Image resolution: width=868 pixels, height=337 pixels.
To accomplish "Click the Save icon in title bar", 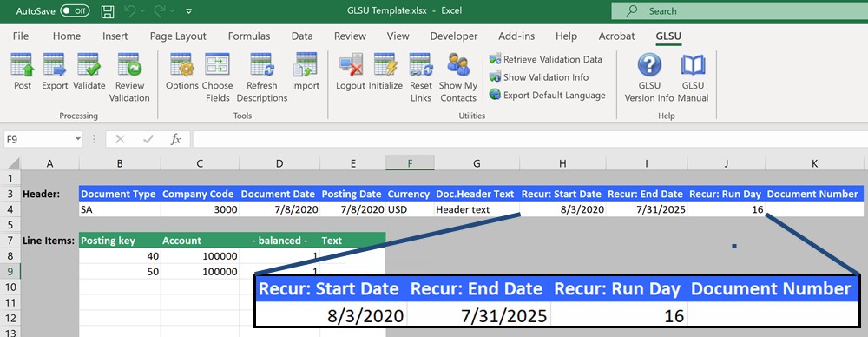I will pos(108,11).
